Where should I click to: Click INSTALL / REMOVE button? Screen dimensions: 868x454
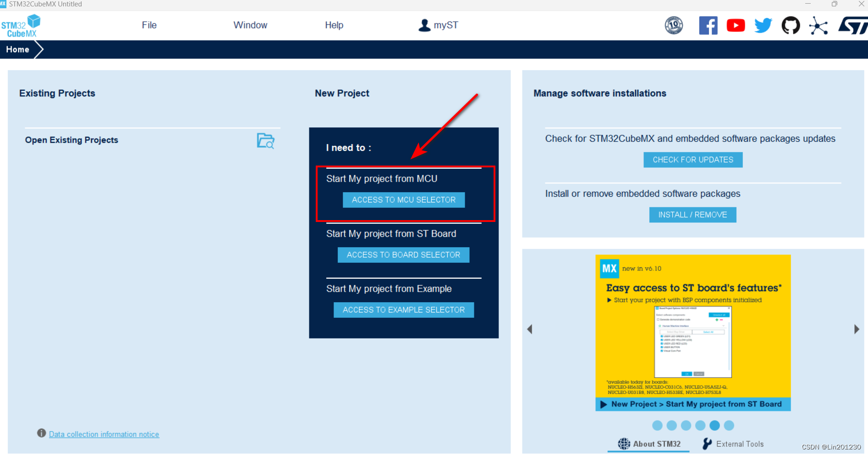pyautogui.click(x=692, y=215)
